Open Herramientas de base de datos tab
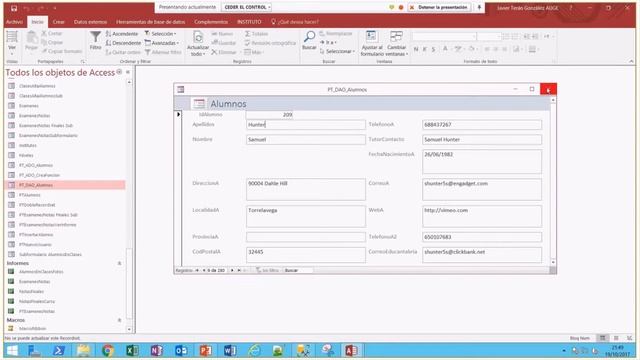Image resolution: width=640 pixels, height=360 pixels. 151,22
